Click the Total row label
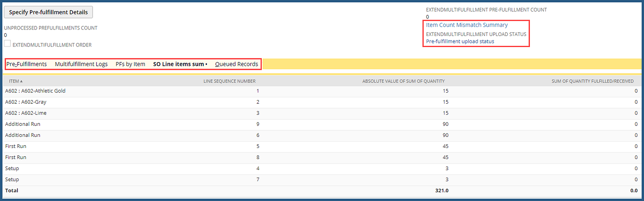This screenshot has width=644, height=201. [11, 190]
